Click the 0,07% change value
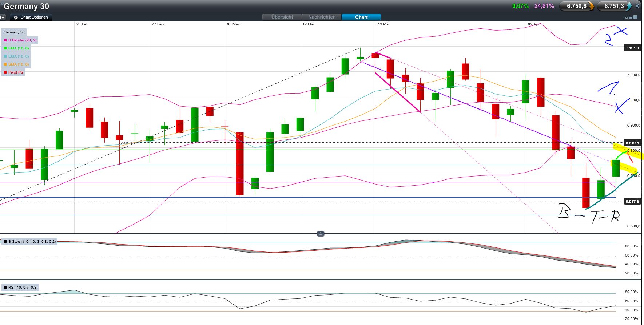The height and width of the screenshot is (325, 644). (520, 6)
